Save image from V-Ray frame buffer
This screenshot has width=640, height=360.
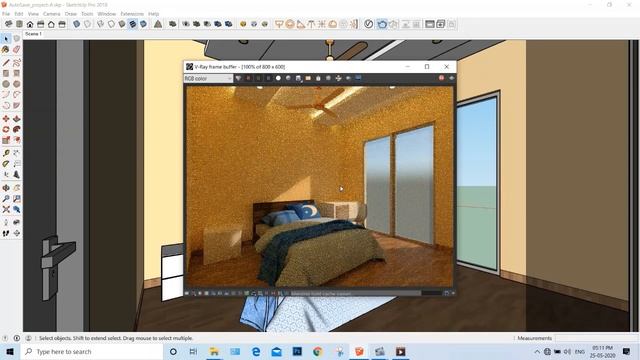(298, 78)
